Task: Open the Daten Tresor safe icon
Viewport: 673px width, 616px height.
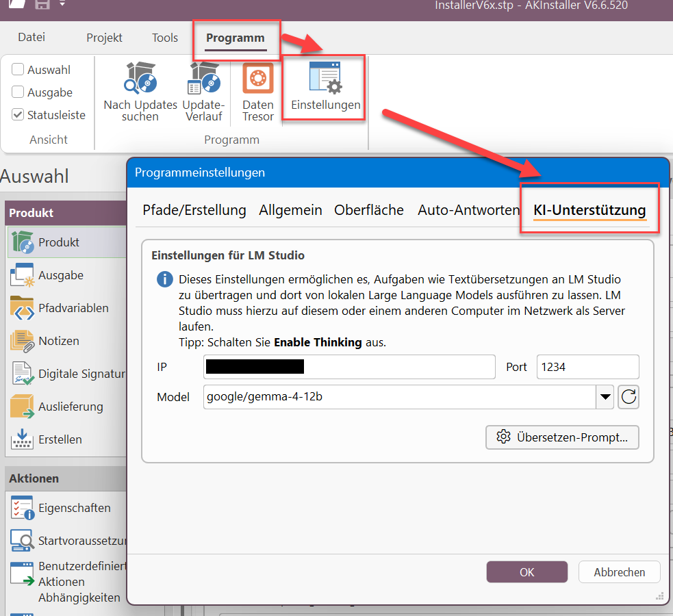Action: (258, 78)
